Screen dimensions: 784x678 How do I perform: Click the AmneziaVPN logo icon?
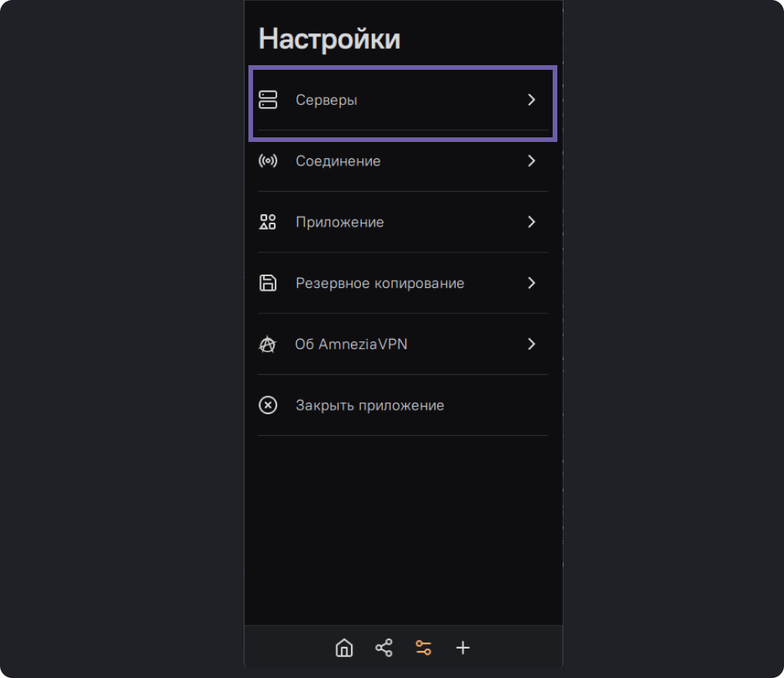click(x=268, y=344)
